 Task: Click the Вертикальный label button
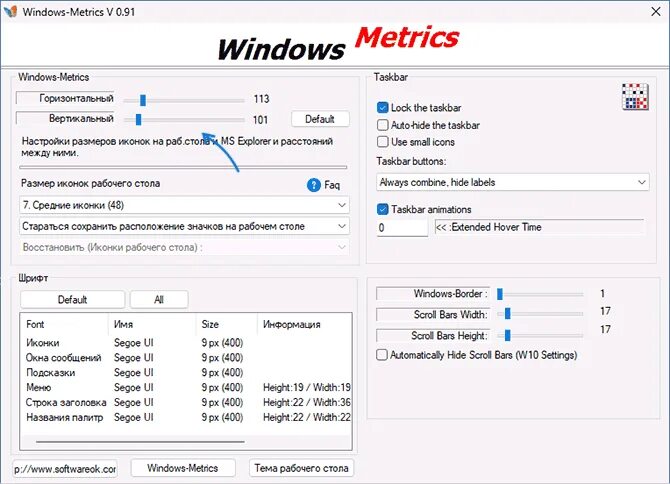(65, 118)
